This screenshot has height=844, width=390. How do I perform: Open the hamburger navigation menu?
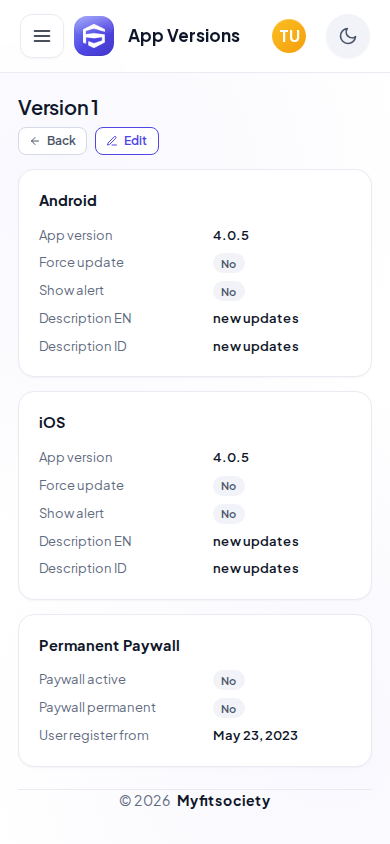[x=42, y=36]
